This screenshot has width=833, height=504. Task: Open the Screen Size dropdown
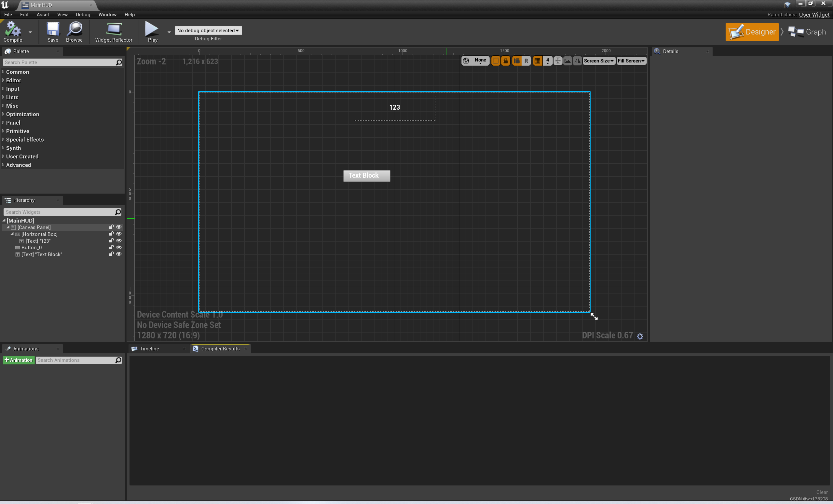599,61
